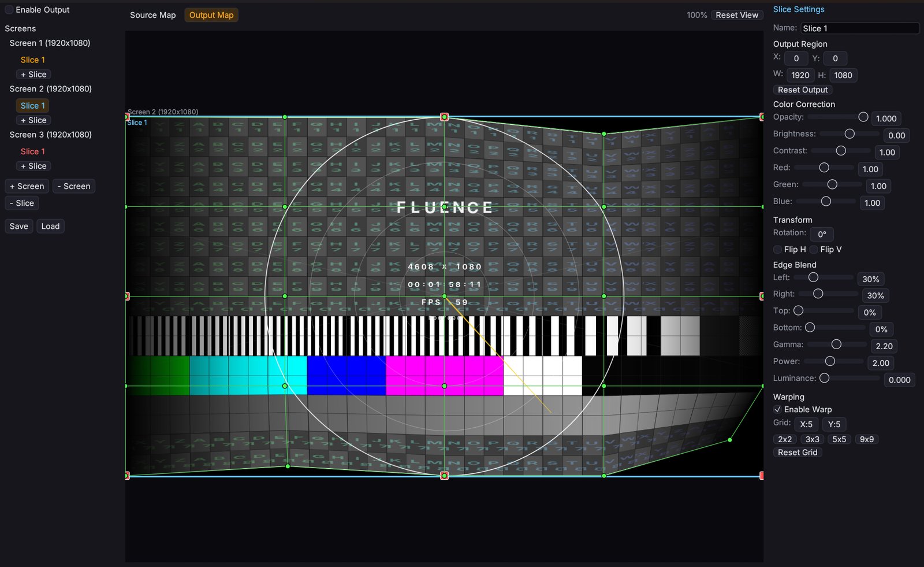Click the Edge Blend Top slider handle

798,310
